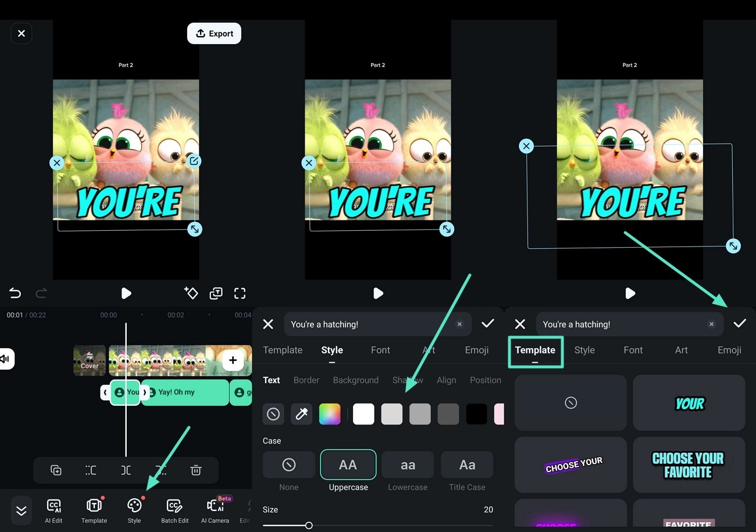Close the editor with the top-left X
The image size is (756, 532).
(22, 34)
